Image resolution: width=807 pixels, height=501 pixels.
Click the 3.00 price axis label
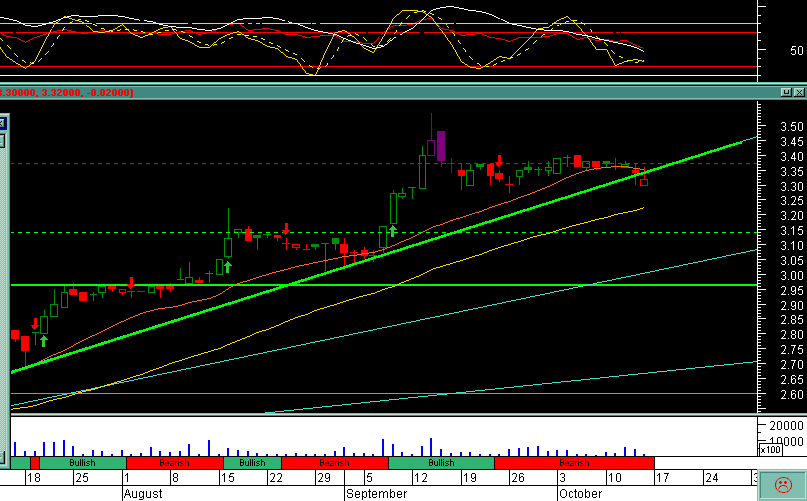click(792, 276)
